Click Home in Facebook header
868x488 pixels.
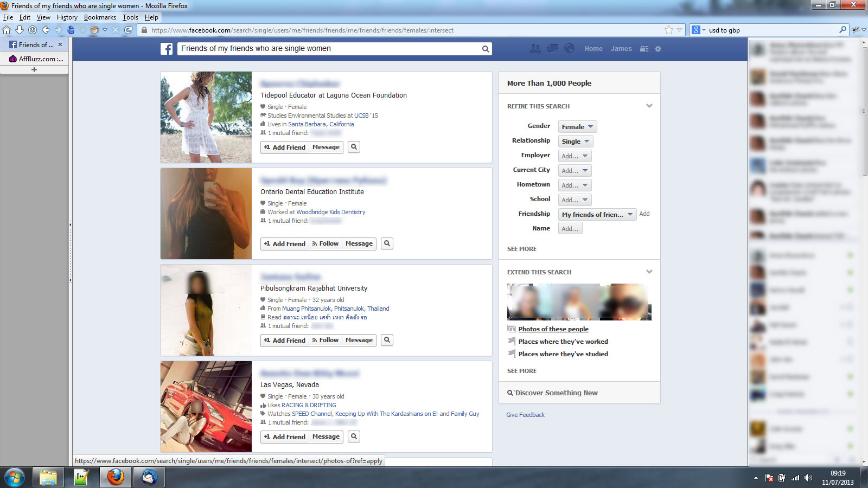tap(593, 49)
